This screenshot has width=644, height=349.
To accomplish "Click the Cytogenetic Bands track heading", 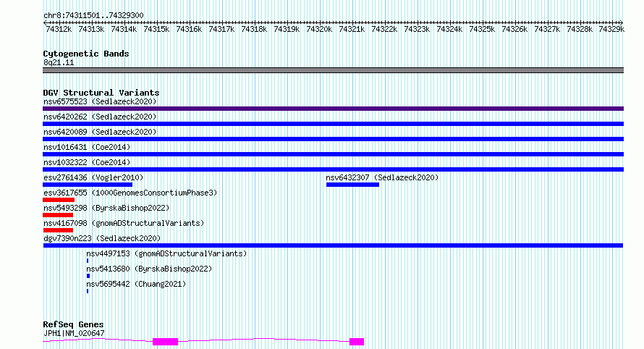I will [86, 54].
